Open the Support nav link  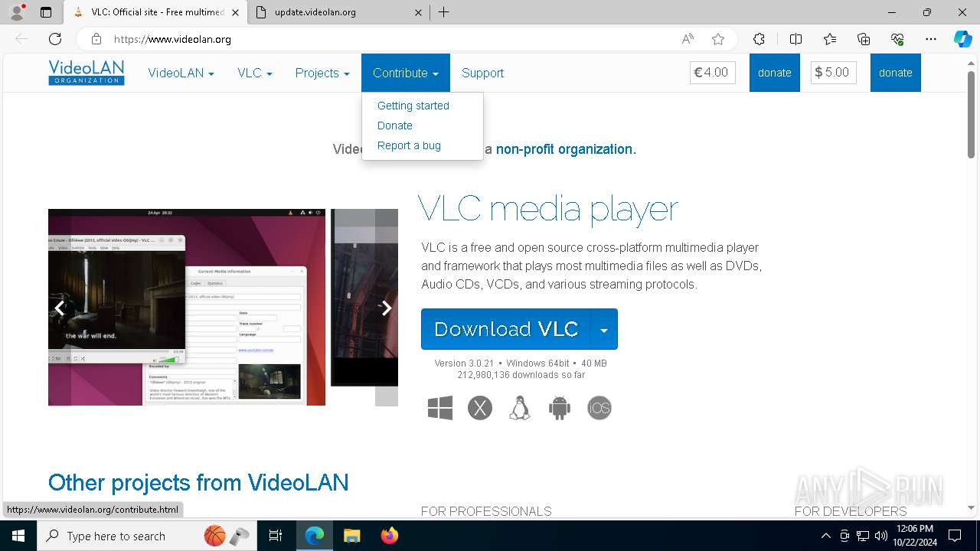point(482,73)
